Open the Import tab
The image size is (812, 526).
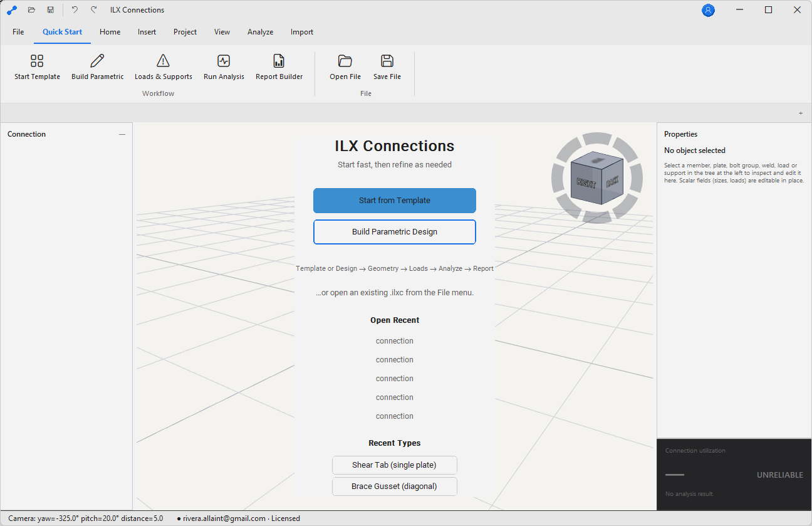pyautogui.click(x=301, y=32)
